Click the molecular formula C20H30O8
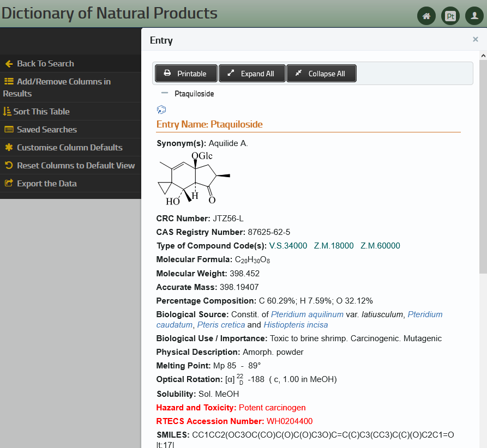Image resolution: width=487 pixels, height=448 pixels. coord(252,260)
